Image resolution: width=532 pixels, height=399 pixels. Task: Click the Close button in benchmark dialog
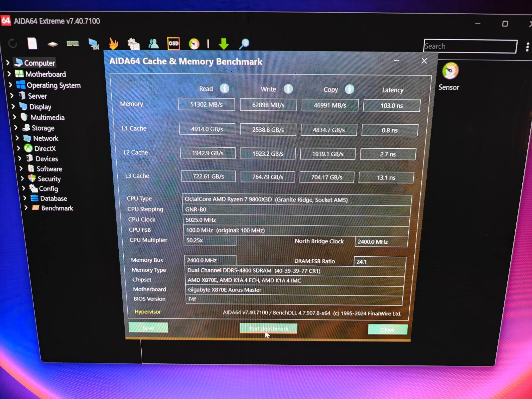388,330
